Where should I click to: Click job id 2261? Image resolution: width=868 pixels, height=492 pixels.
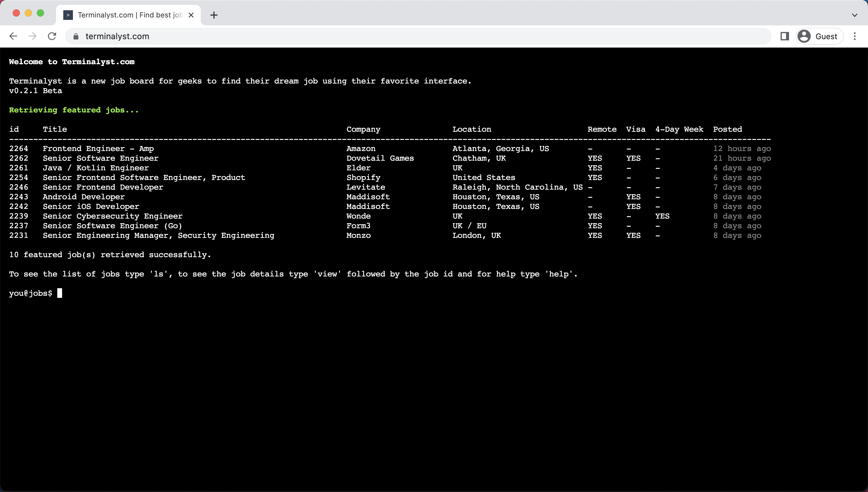click(x=19, y=168)
